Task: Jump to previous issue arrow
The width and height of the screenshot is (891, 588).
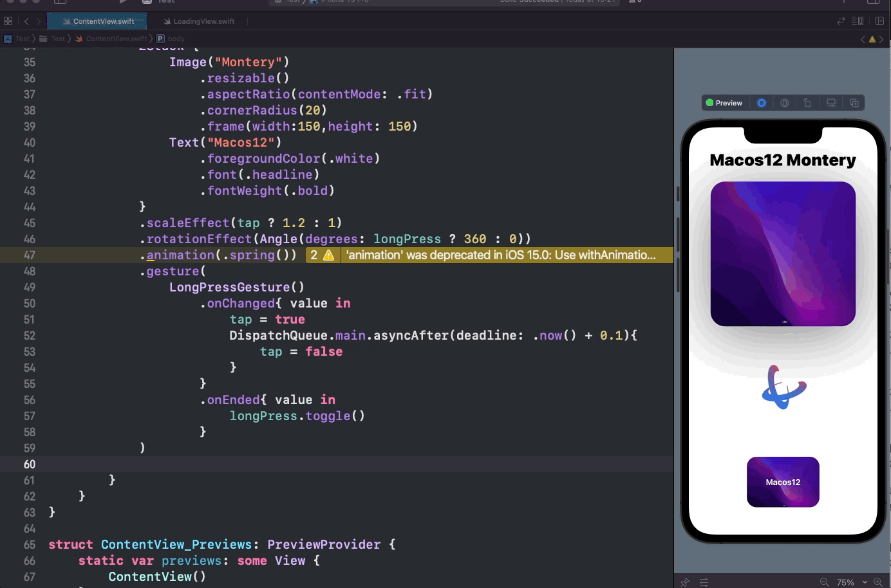Action: pos(863,39)
